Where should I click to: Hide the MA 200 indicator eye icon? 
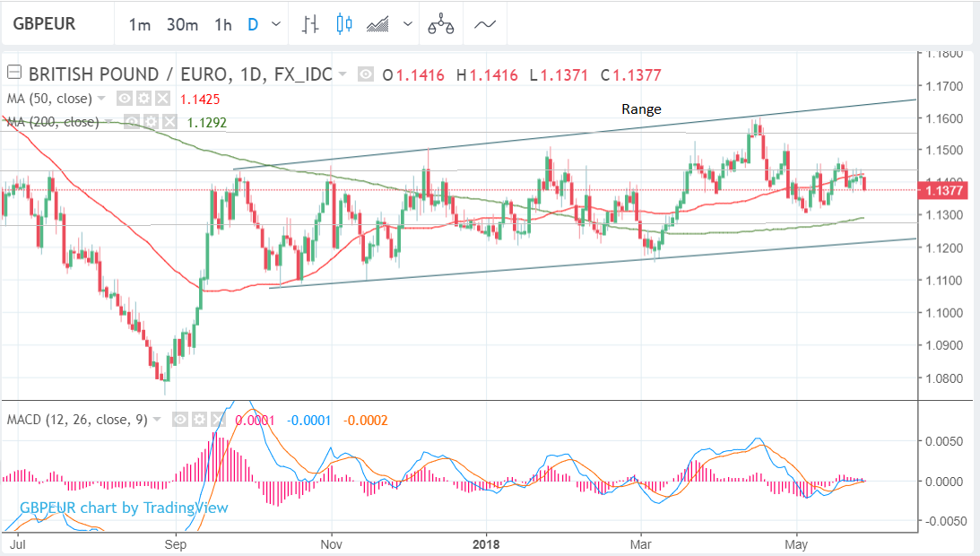[132, 122]
